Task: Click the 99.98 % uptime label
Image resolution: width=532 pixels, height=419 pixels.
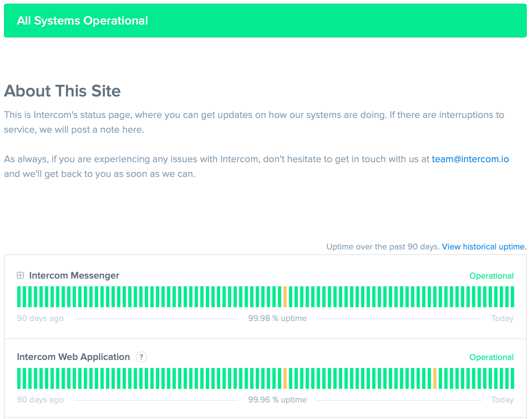Action: click(x=277, y=318)
